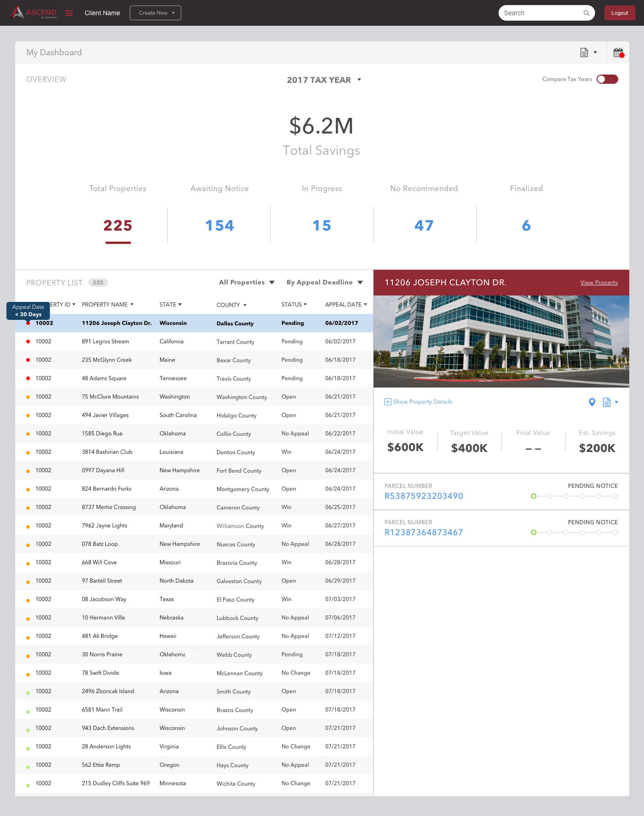Viewport: 644px width, 816px height.
Task: Select the 97 Bartell Street row
Action: 194,581
